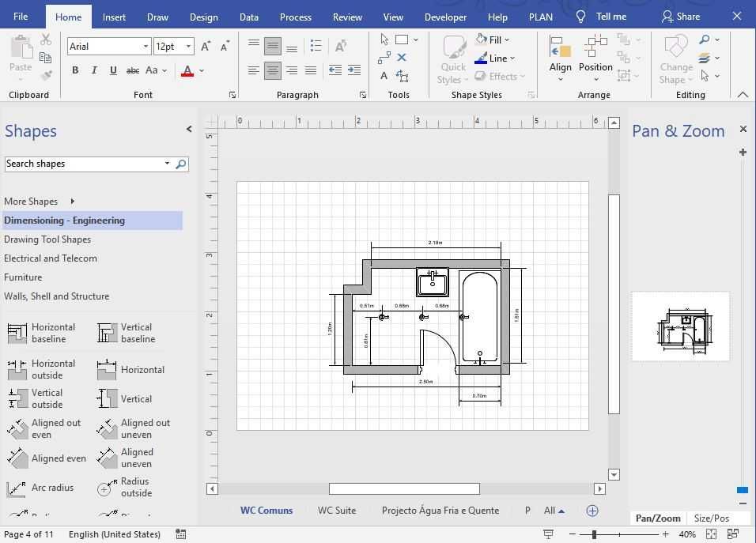756x543 pixels.
Task: Select the Radius outside shape
Action: click(125, 487)
